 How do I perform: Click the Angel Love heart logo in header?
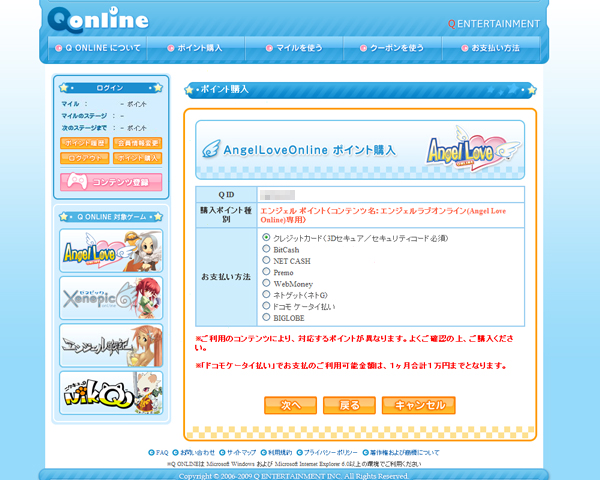coord(473,149)
